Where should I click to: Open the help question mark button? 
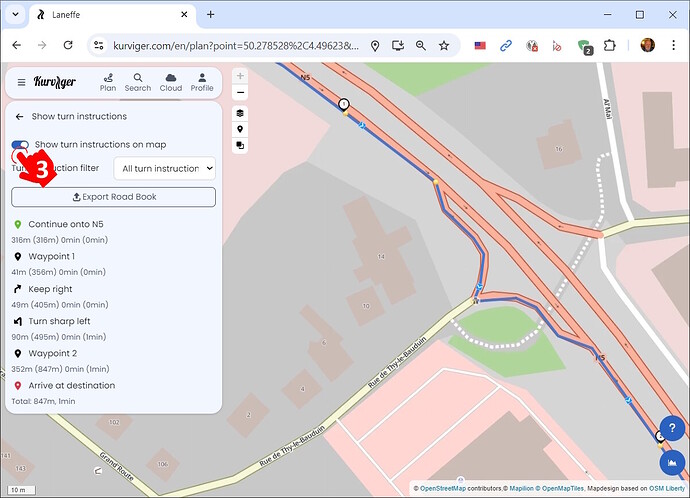672,424
